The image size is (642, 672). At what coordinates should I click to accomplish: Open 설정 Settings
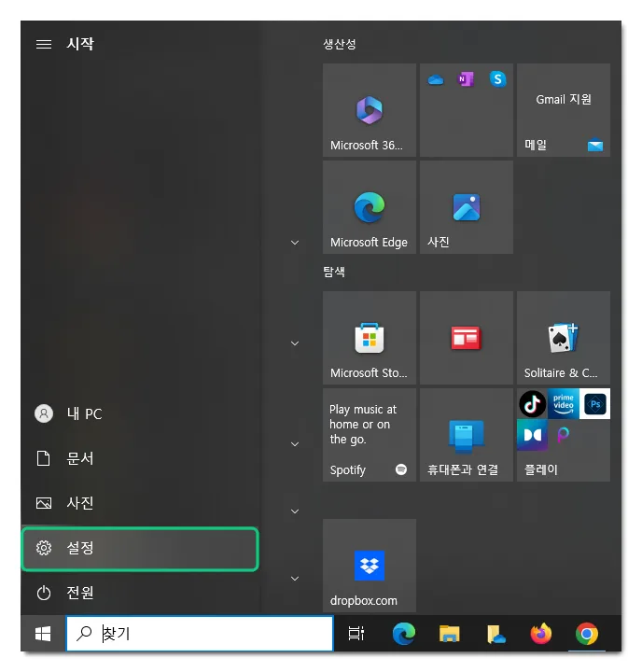140,549
